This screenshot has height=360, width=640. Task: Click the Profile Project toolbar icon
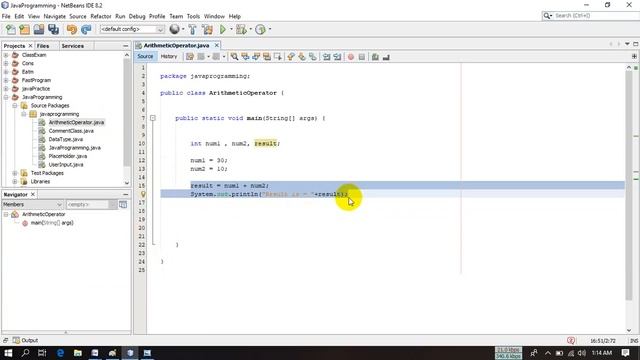point(260,29)
